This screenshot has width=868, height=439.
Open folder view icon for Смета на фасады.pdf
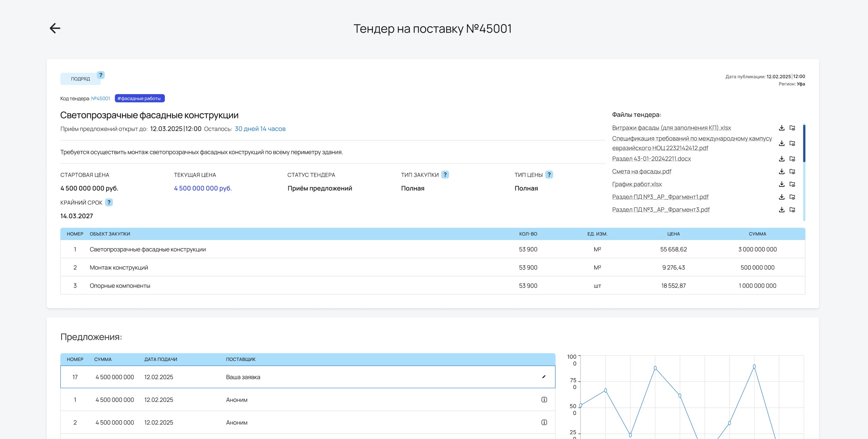[792, 171]
